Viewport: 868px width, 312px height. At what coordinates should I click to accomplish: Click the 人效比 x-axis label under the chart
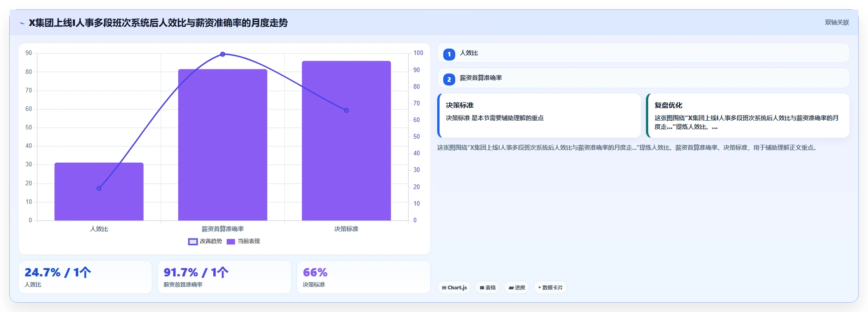pyautogui.click(x=99, y=229)
